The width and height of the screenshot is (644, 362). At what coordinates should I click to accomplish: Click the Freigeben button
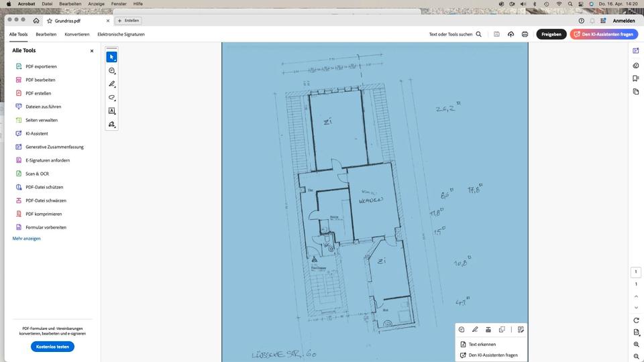click(551, 34)
